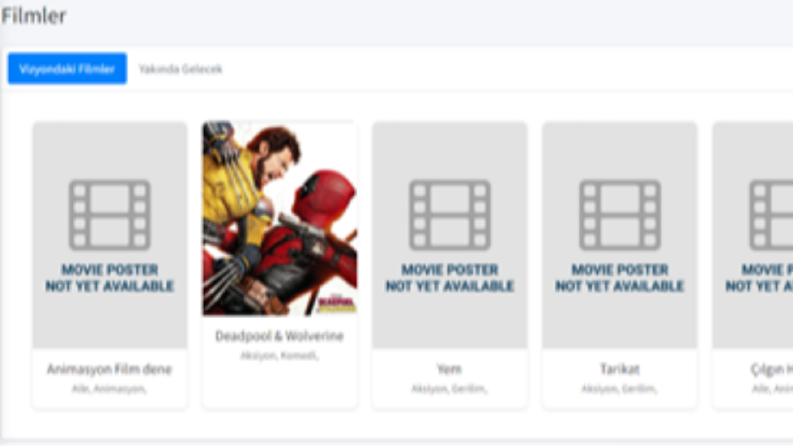Click the film strip icon on Yem card
The height and width of the screenshot is (446, 793).
(450, 215)
